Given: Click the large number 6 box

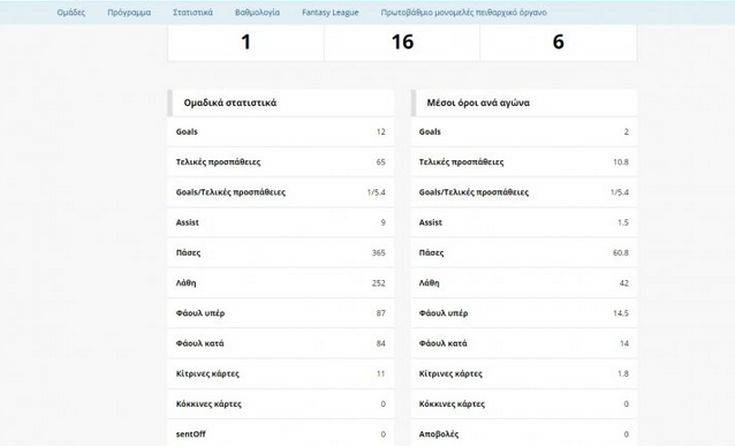Looking at the screenshot, I should (558, 42).
